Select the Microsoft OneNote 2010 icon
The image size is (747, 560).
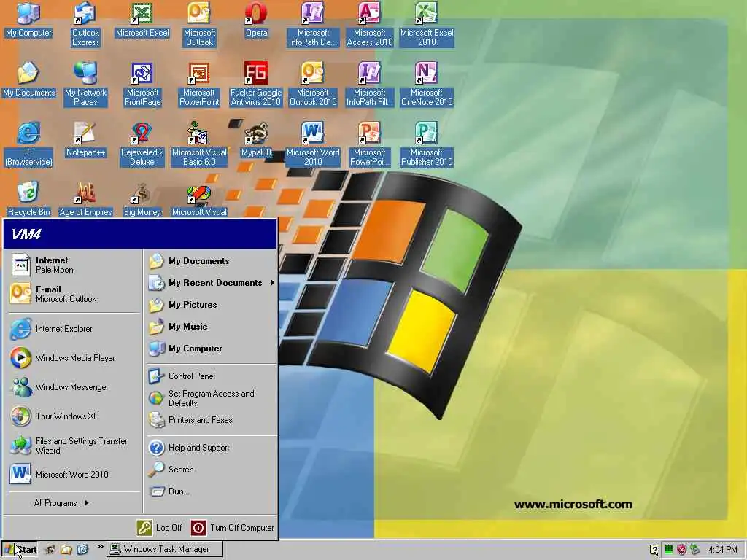click(x=426, y=85)
